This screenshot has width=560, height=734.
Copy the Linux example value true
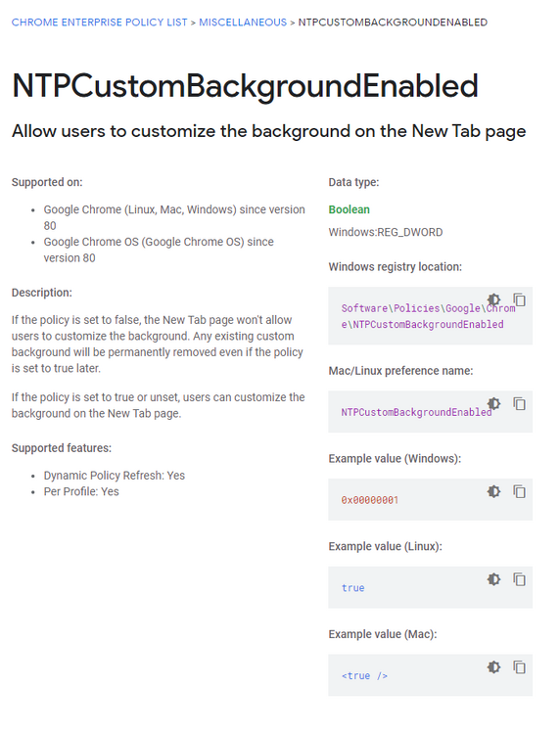(519, 579)
